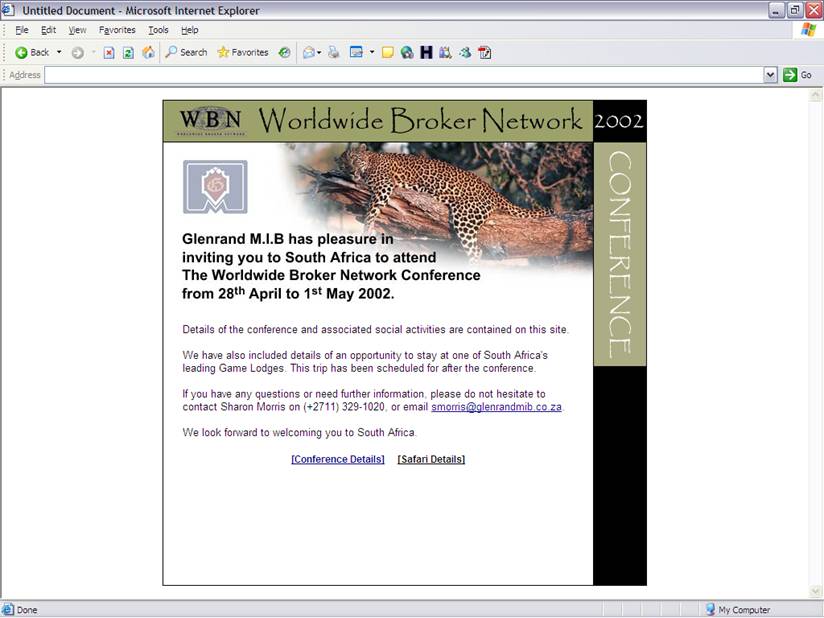Open the Conference Details link
The image size is (824, 618).
point(338,459)
